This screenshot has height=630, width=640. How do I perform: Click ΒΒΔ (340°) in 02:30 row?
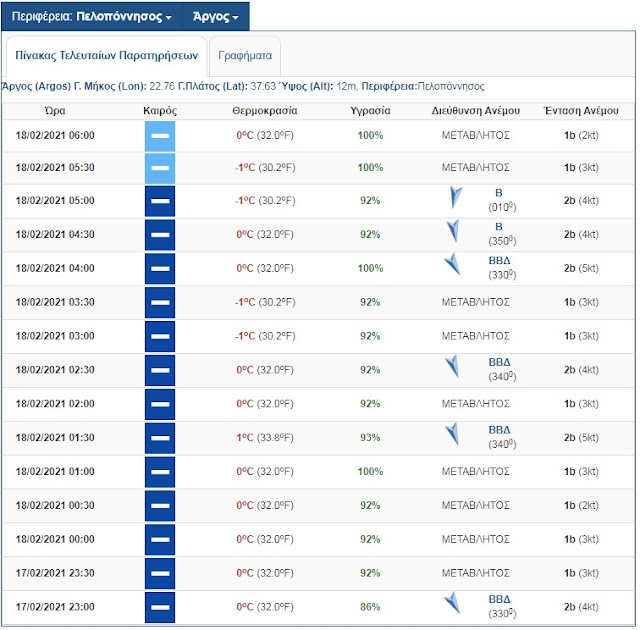pyautogui.click(x=502, y=370)
